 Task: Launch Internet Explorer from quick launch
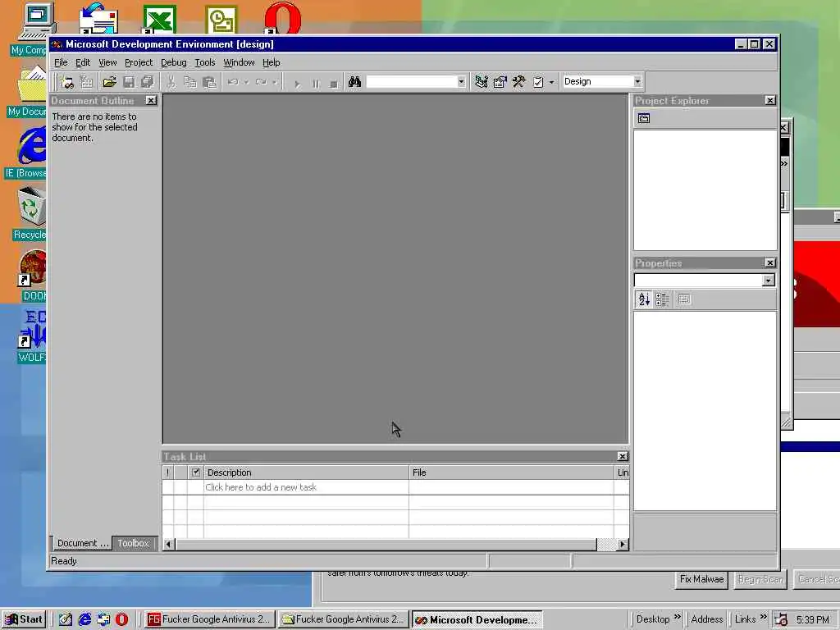pyautogui.click(x=84, y=620)
